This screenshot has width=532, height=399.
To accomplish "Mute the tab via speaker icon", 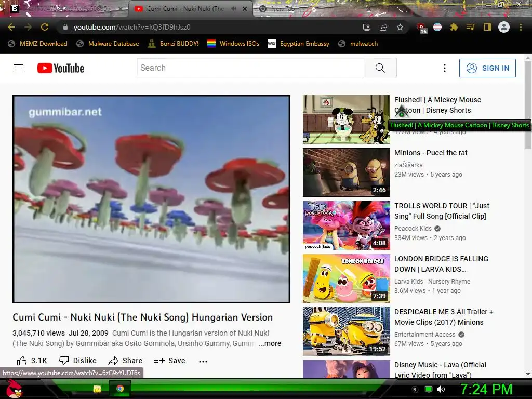I will click(x=233, y=9).
